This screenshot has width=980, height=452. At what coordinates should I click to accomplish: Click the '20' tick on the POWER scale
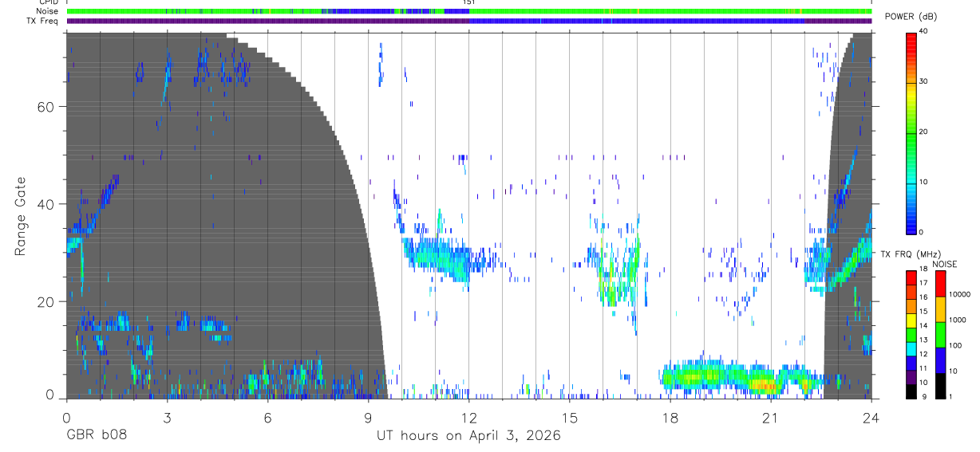[924, 132]
